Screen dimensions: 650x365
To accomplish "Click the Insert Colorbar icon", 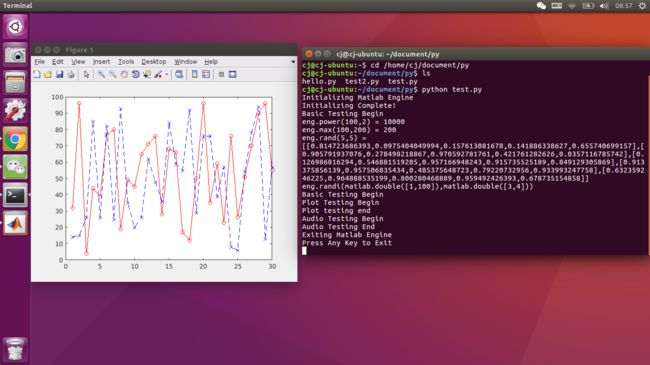I will tap(194, 75).
